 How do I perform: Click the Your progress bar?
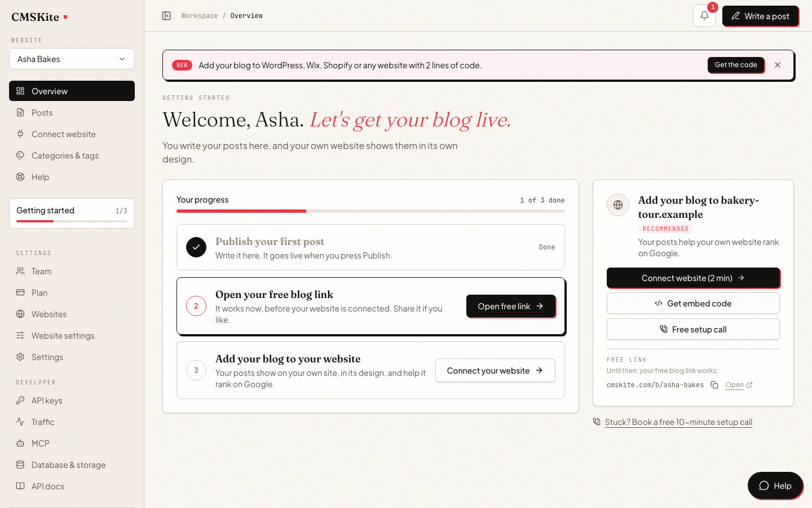370,211
